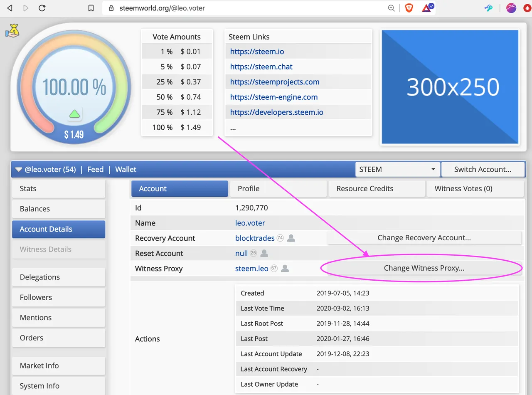
Task: Open the https://steemprojects.com link
Action: [x=275, y=82]
